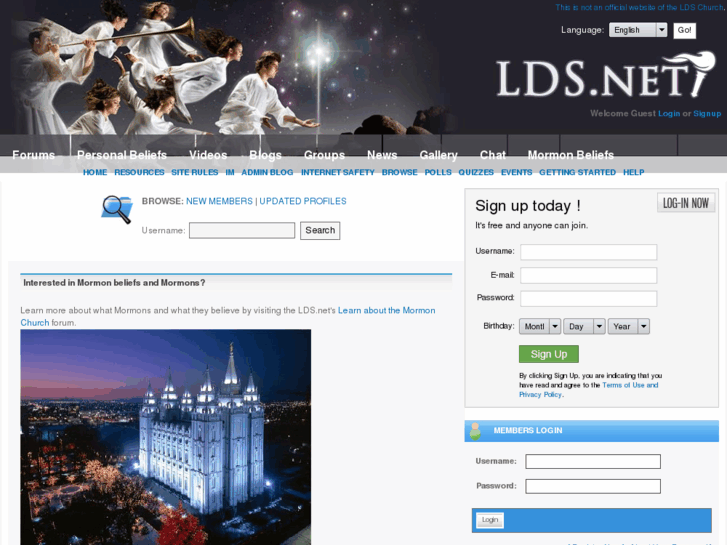The height and width of the screenshot is (545, 727).
Task: Click the LOG-IN NOW button
Action: coord(686,203)
